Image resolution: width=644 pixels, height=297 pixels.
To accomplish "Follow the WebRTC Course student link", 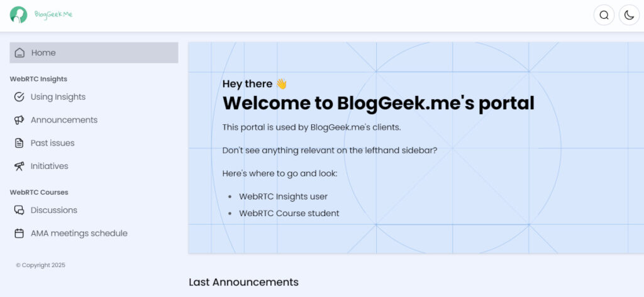I will [x=289, y=213].
